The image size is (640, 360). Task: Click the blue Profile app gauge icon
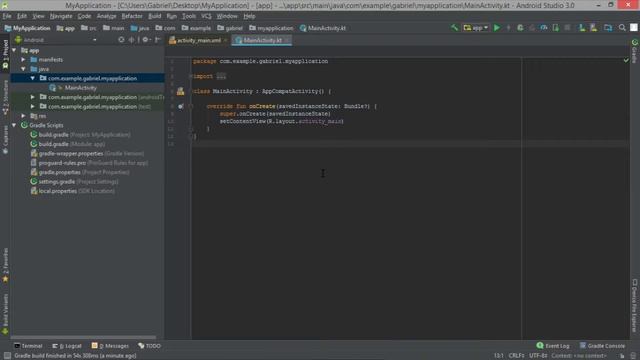click(544, 28)
